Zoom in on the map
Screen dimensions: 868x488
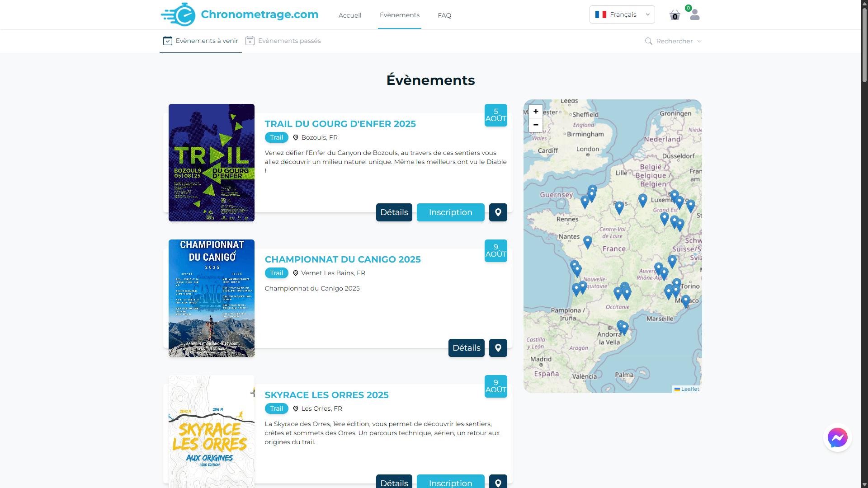tap(536, 111)
